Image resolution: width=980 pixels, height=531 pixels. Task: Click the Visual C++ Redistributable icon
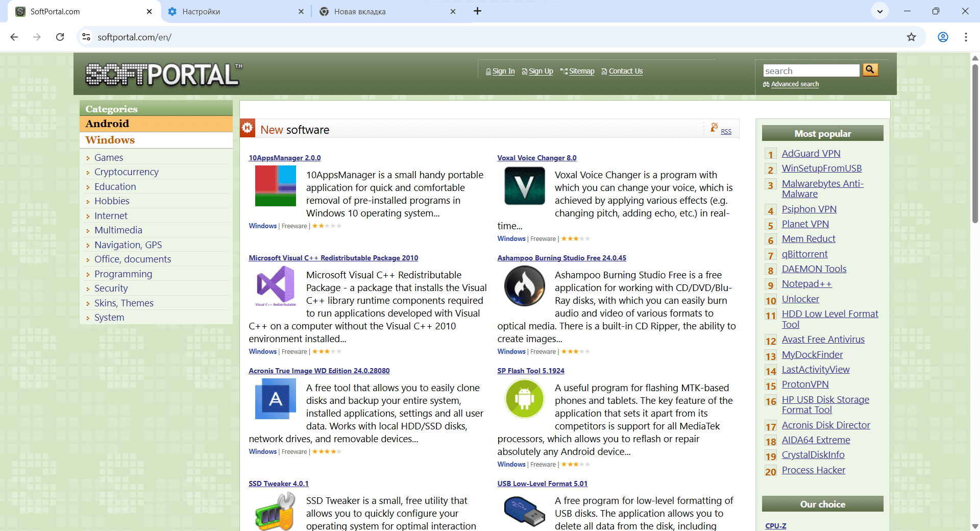276,286
